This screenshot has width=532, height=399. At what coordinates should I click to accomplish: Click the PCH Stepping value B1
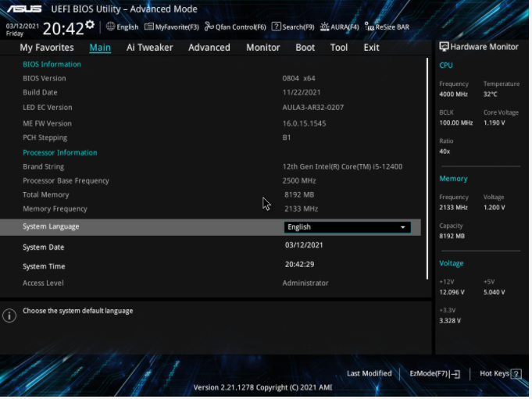point(287,137)
